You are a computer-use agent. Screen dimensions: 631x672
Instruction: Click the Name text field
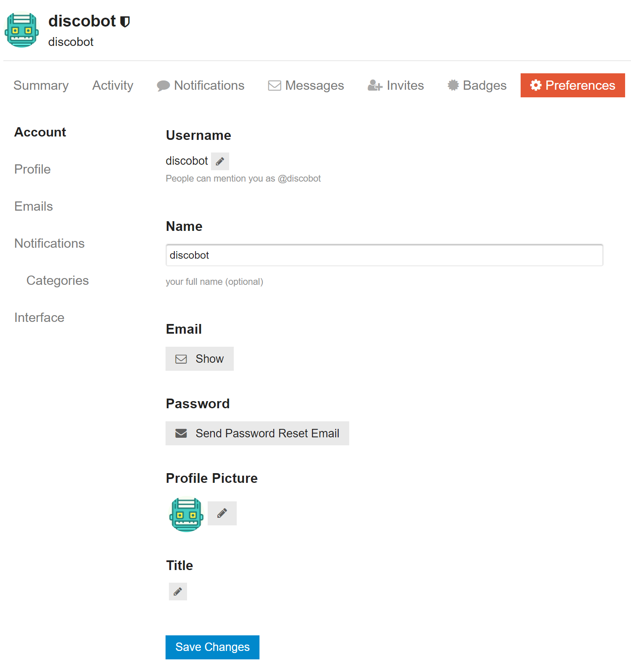[x=384, y=255]
